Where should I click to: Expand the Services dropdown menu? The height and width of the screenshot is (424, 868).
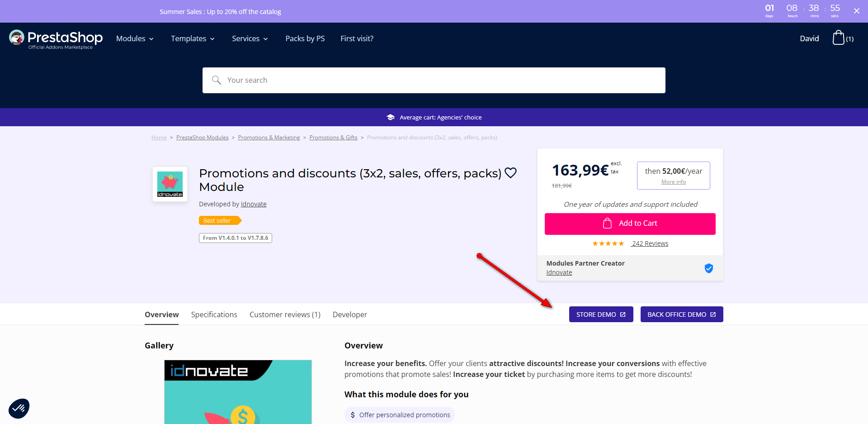click(250, 39)
